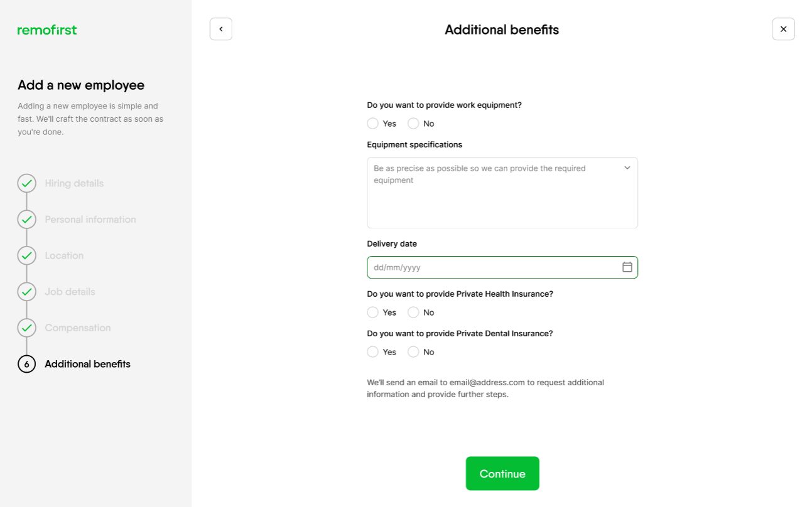Choose No for Private Health Insurance

[413, 312]
